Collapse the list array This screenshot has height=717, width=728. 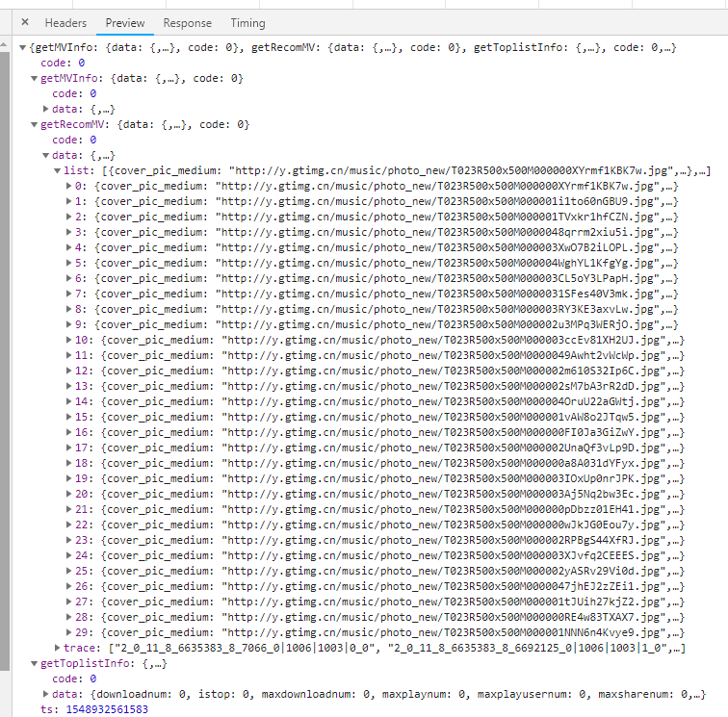57,170
